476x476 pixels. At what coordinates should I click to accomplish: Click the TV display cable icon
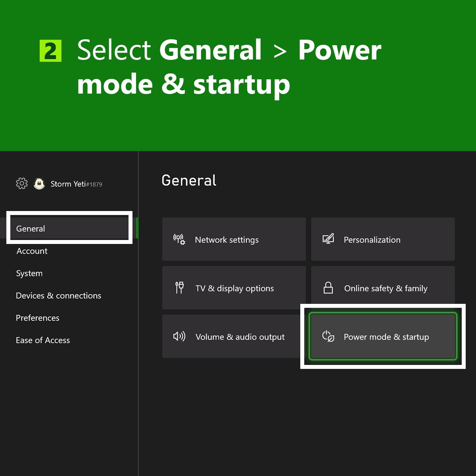pos(179,288)
